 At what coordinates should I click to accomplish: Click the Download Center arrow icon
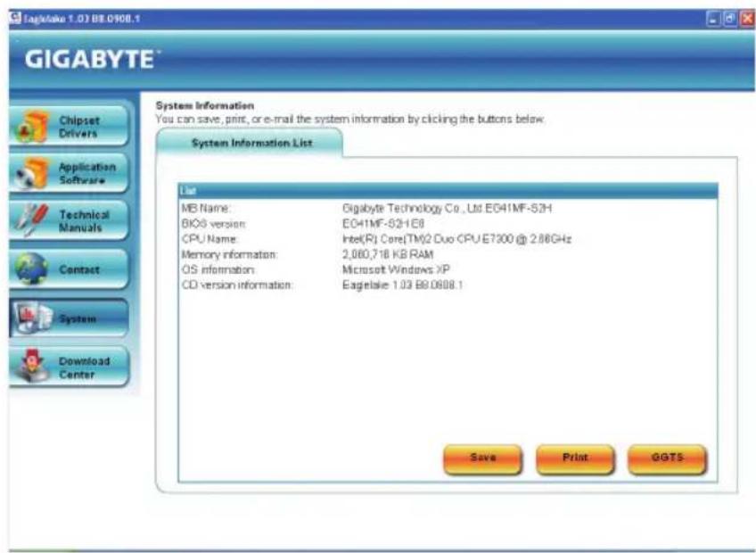point(33,367)
